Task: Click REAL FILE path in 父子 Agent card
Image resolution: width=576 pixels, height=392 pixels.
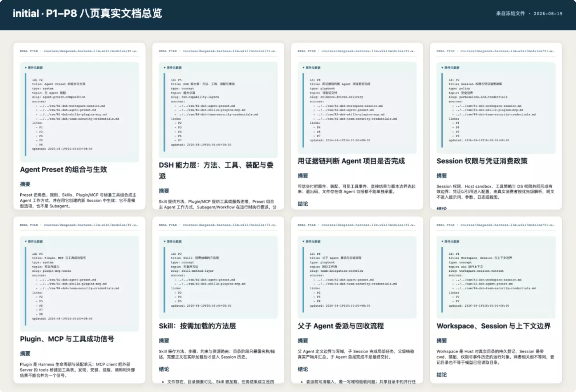Action: point(357,225)
